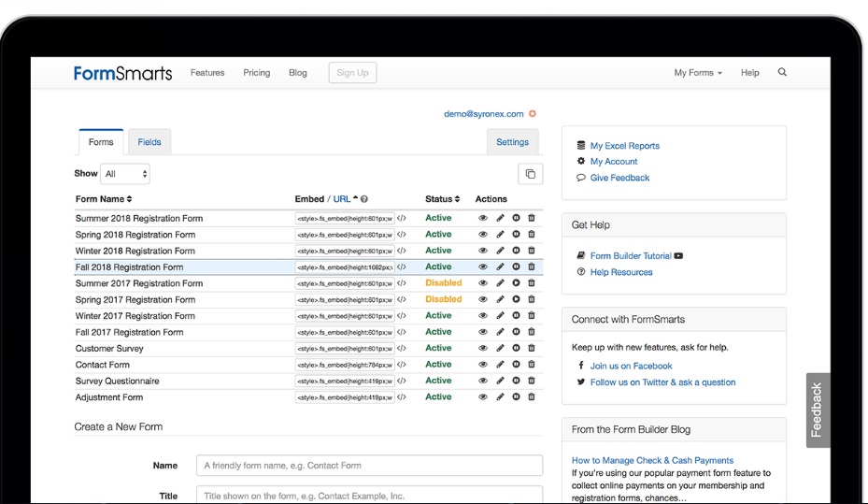Edit the Summer 2018 Registration Form with pencil icon

point(500,218)
